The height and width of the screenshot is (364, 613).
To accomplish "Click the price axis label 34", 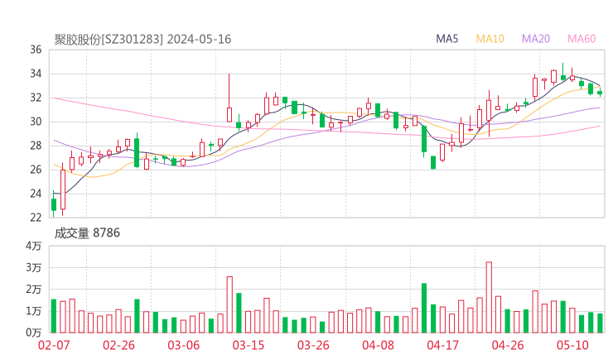I will click(x=36, y=74).
